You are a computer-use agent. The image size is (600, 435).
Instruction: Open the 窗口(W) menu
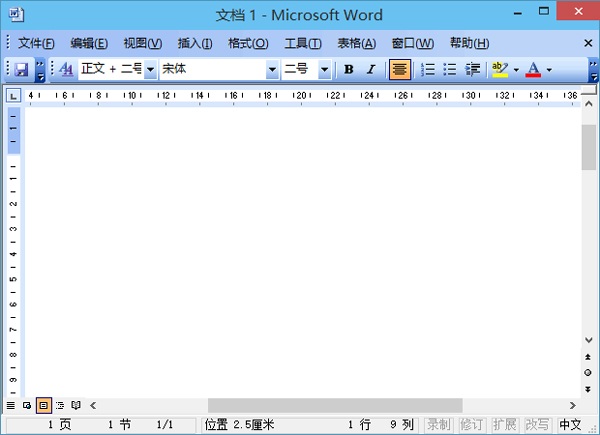(x=412, y=43)
